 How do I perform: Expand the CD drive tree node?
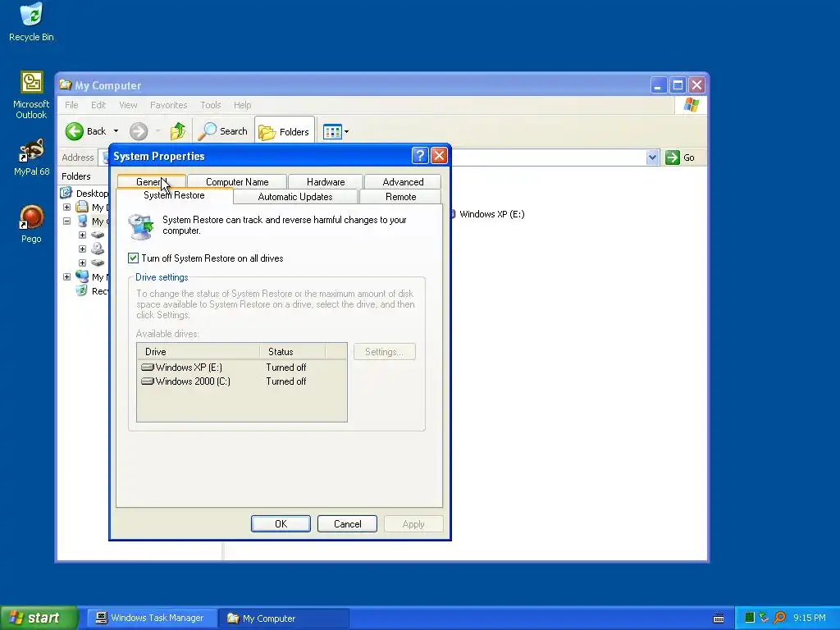click(83, 249)
